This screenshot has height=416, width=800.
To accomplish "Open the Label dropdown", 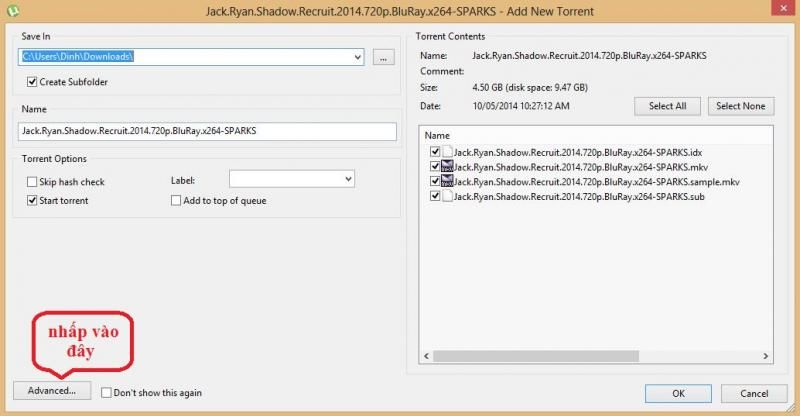I will tap(348, 179).
